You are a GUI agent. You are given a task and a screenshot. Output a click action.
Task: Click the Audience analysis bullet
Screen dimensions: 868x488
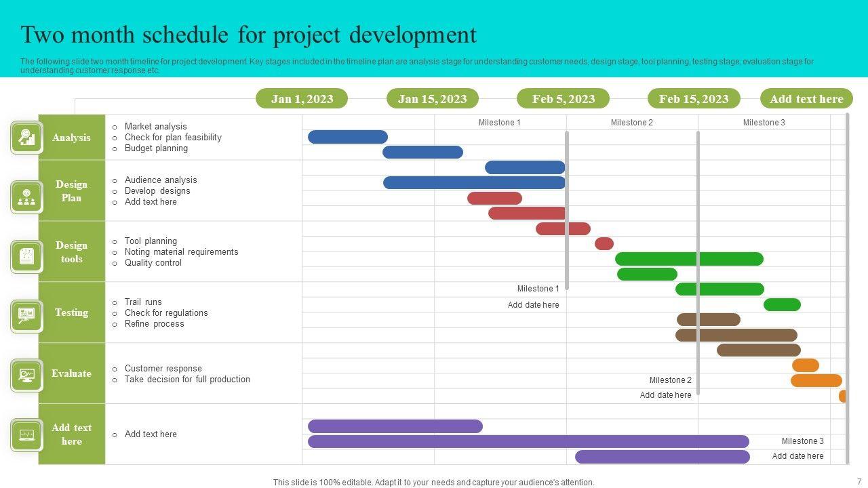[x=161, y=180]
